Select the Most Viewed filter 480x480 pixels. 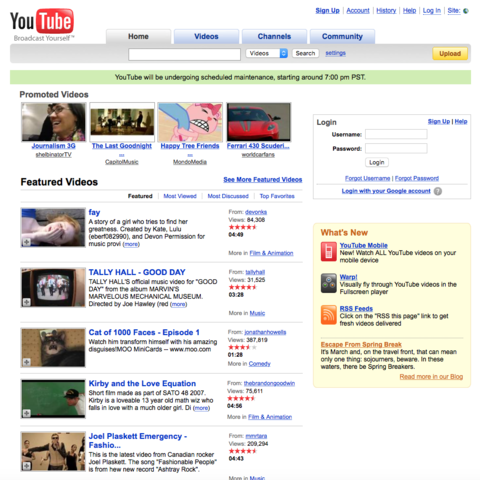pos(180,196)
